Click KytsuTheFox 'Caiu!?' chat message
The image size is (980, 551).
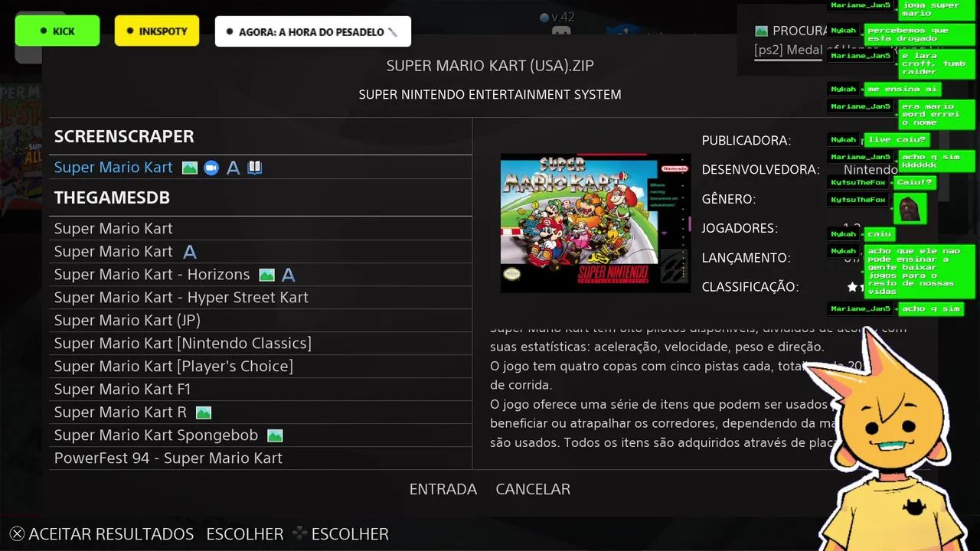pos(914,183)
